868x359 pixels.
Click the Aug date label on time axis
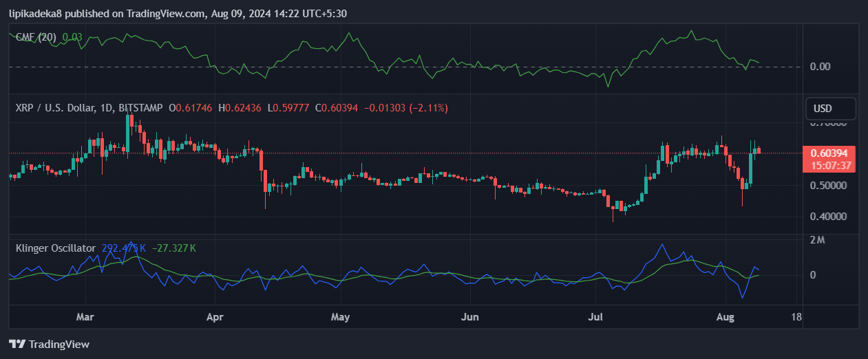pyautogui.click(x=725, y=318)
